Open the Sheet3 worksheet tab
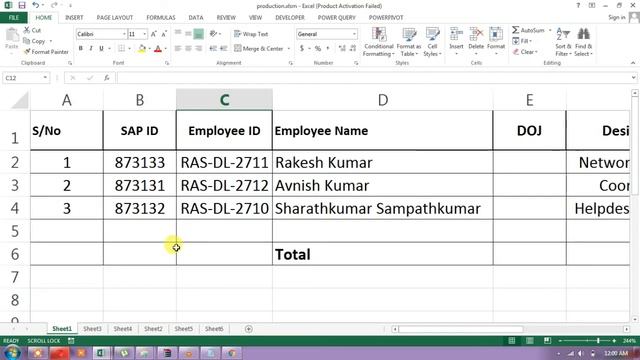Image resolution: width=640 pixels, height=360 pixels. 92,329
